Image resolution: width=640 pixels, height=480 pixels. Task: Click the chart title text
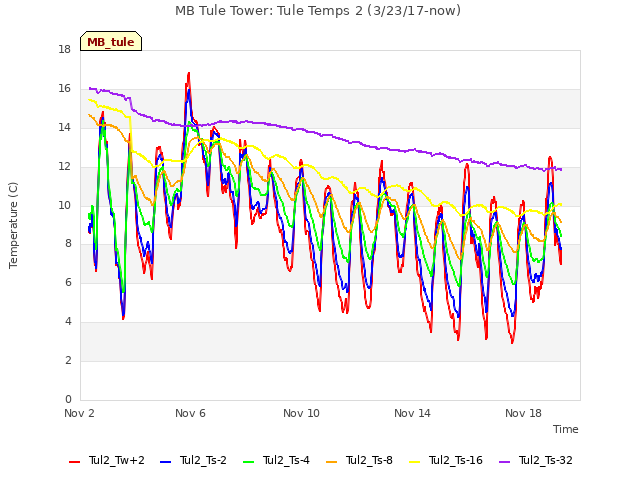coord(318,11)
